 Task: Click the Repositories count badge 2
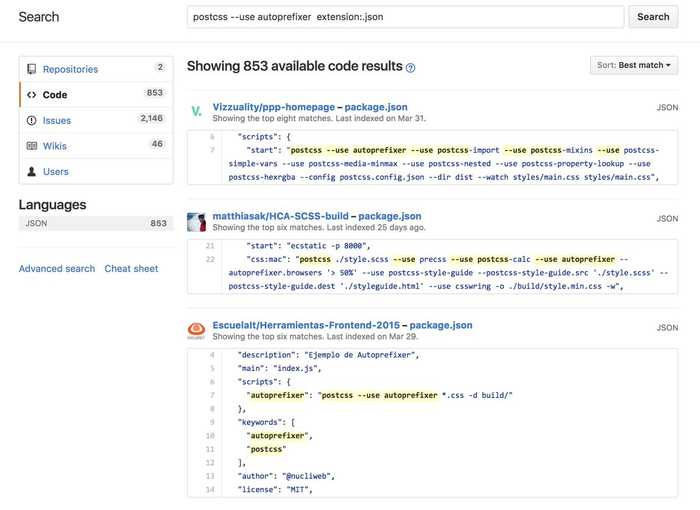[160, 67]
